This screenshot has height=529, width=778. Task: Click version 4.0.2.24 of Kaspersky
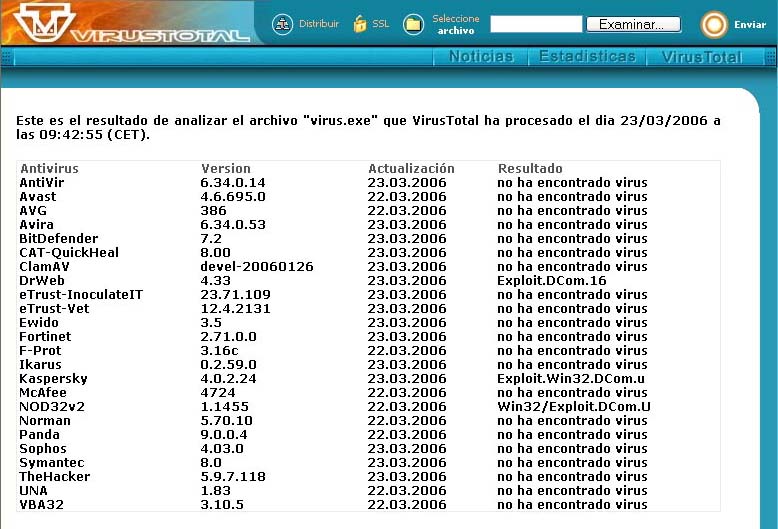[x=228, y=379]
